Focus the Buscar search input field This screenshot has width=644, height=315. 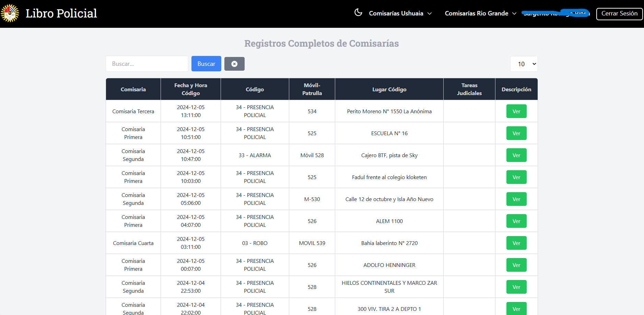point(147,64)
